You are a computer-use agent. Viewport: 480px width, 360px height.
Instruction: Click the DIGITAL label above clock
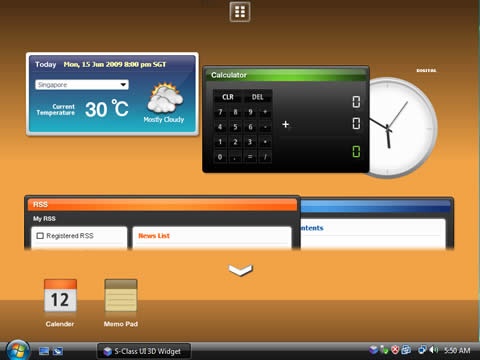[426, 71]
